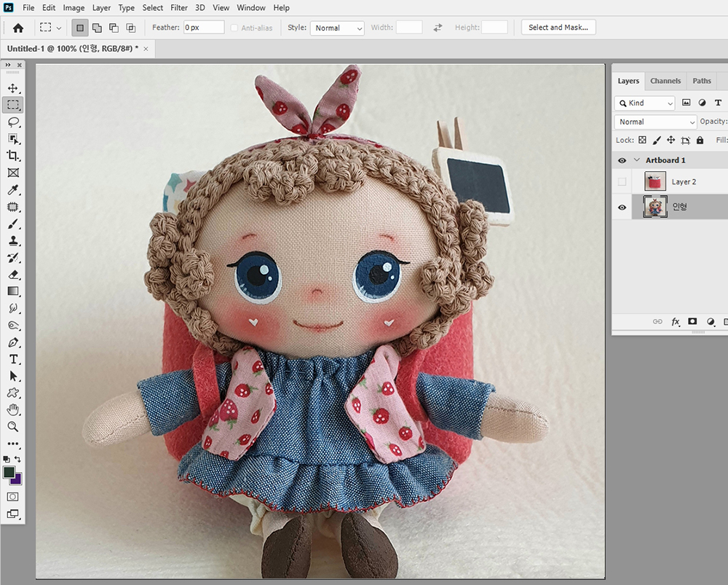
Task: Open the Image menu
Action: pos(74,8)
